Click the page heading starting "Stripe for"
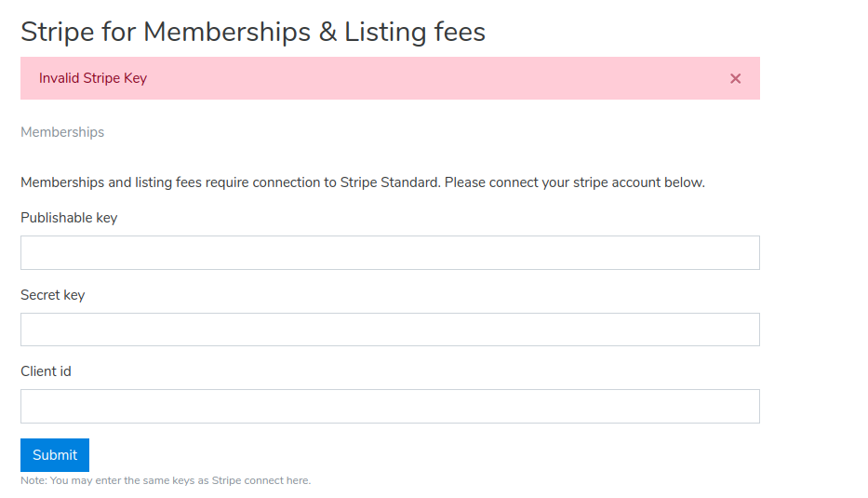Image resolution: width=868 pixels, height=498 pixels. point(252,32)
